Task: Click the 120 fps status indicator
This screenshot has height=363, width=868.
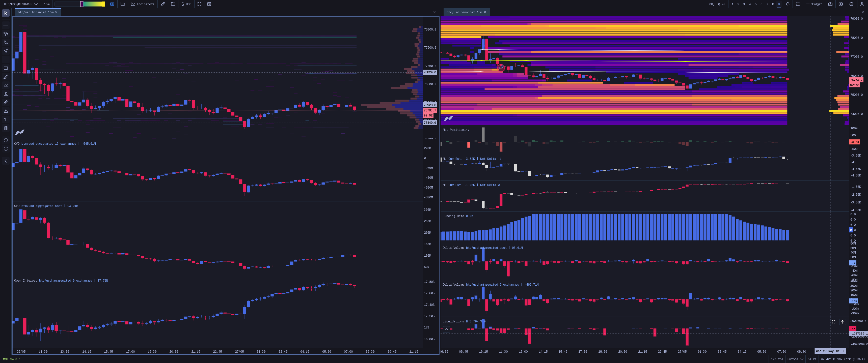Action: 777,359
